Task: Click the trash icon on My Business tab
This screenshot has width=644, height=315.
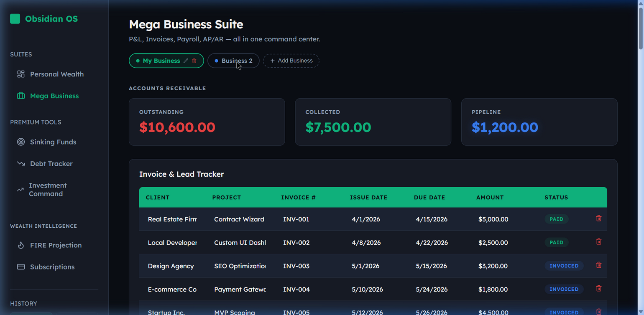Action: (x=194, y=61)
